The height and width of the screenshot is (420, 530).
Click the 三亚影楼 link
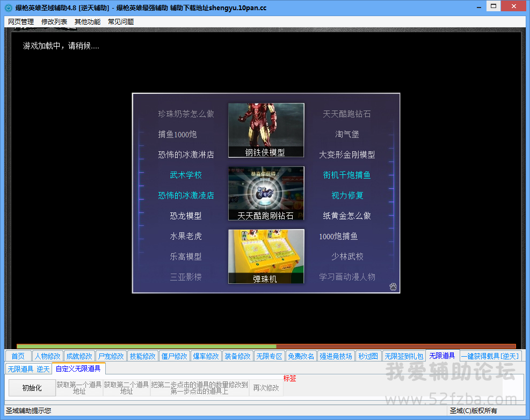[x=186, y=277]
